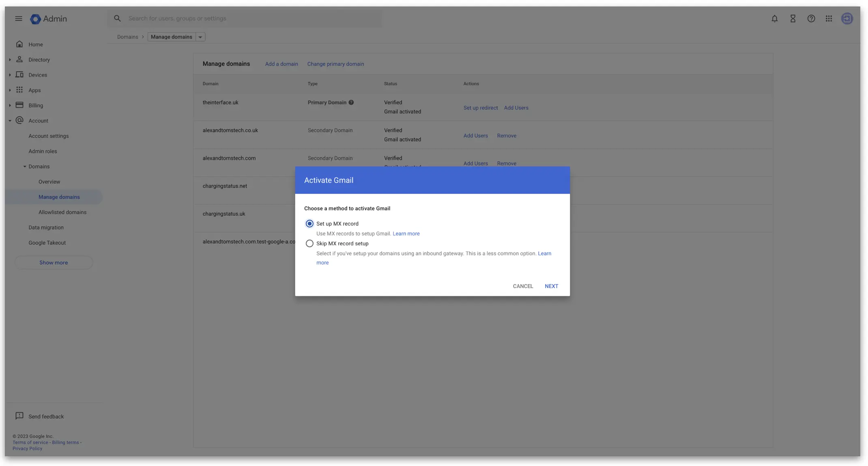
Task: Click Set up redirect for theinterface.uk
Action: pos(480,108)
